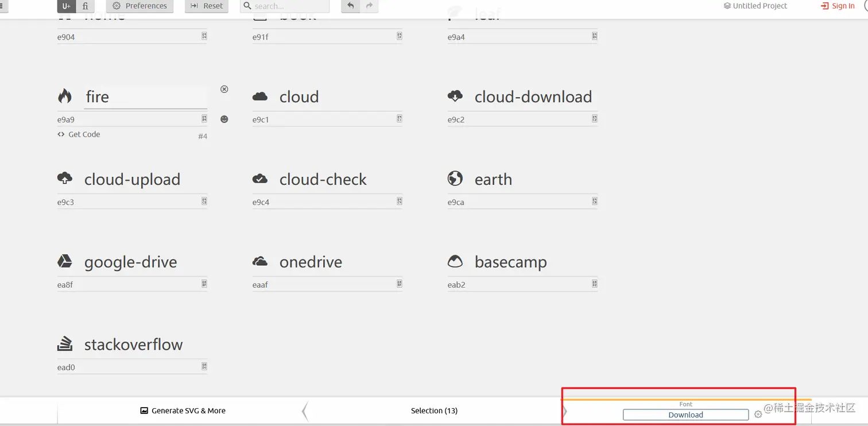Click the character icon in the e9c3 field
This screenshot has width=868, height=426.
(x=204, y=202)
